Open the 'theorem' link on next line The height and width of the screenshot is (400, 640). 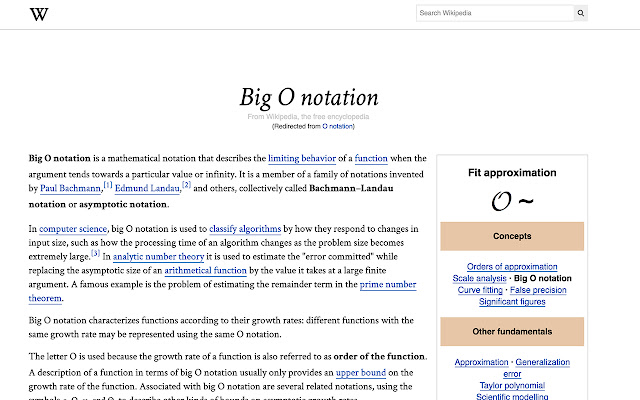[x=45, y=298]
